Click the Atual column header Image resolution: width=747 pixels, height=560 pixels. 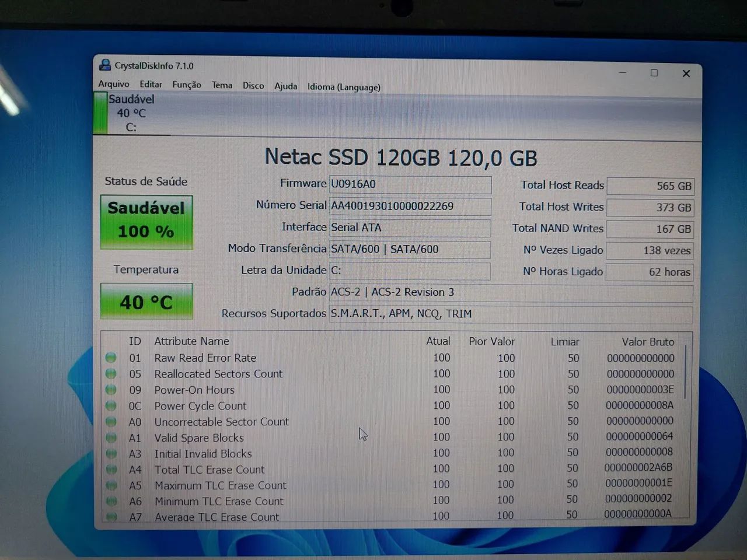[438, 341]
